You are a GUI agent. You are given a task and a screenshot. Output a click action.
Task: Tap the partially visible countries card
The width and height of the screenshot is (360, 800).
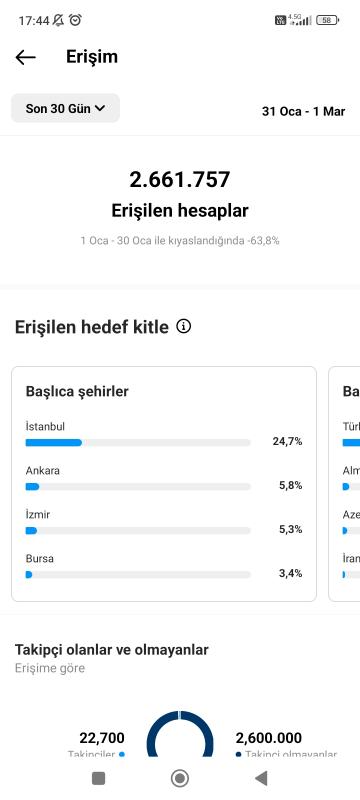(344, 484)
